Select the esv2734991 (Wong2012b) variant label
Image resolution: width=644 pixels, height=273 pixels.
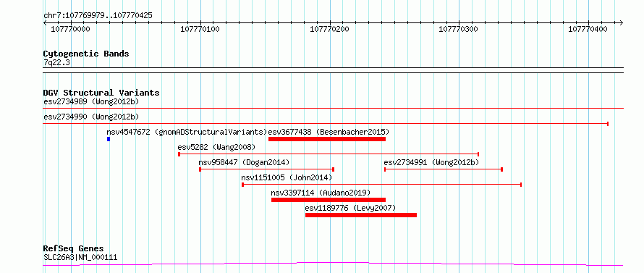[x=431, y=162]
